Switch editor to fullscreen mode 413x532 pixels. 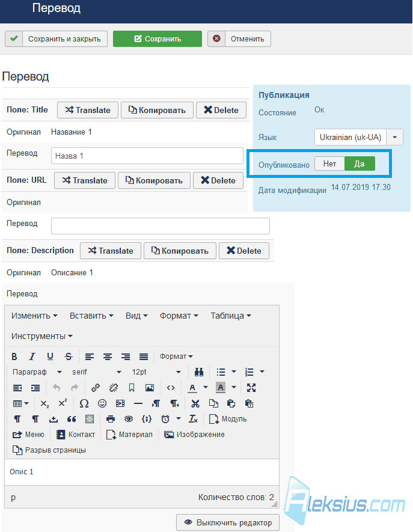tap(251, 388)
